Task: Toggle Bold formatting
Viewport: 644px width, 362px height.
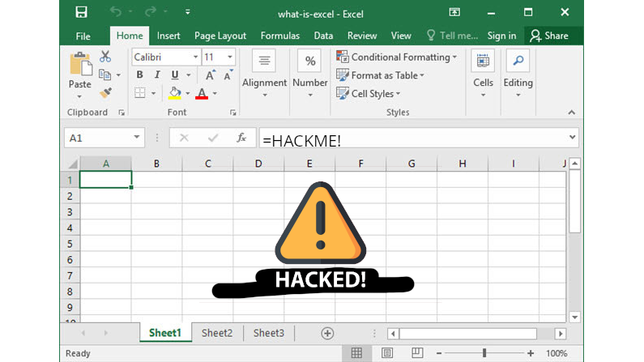Action: tap(139, 75)
